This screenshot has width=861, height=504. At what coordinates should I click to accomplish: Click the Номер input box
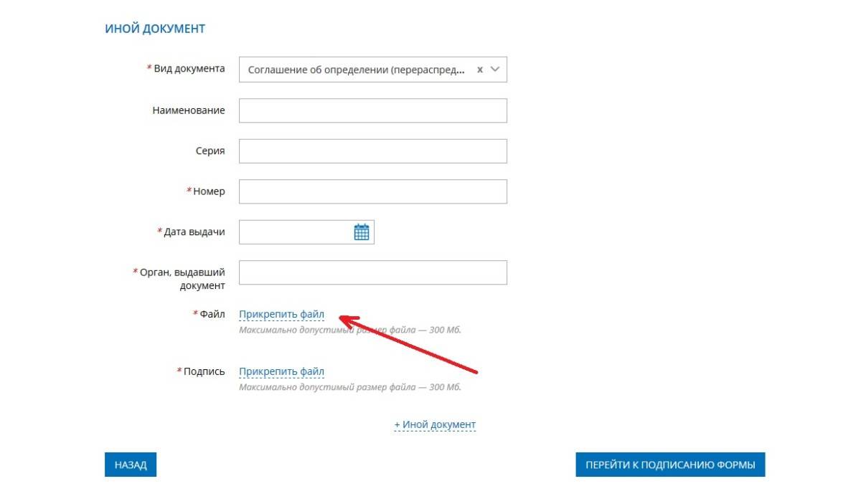[x=372, y=191]
